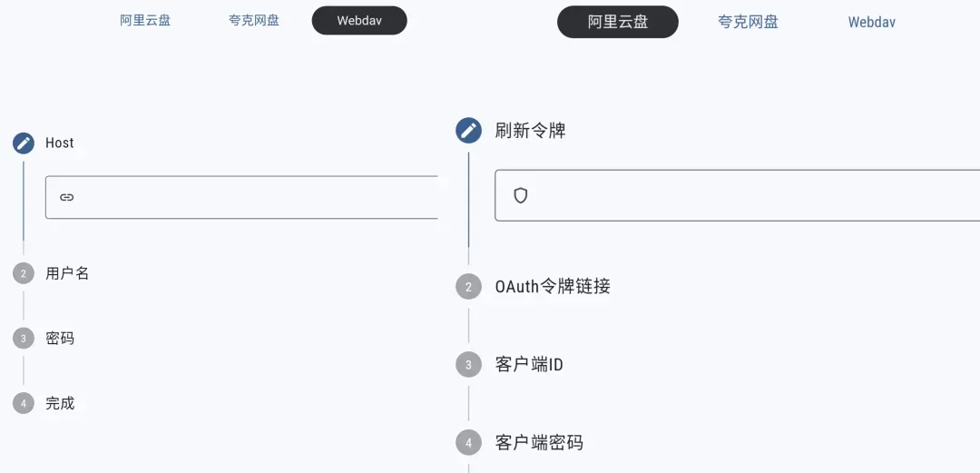Select step 3 circle next to 客户端ID
Image resolution: width=980 pixels, height=473 pixels.
point(468,365)
